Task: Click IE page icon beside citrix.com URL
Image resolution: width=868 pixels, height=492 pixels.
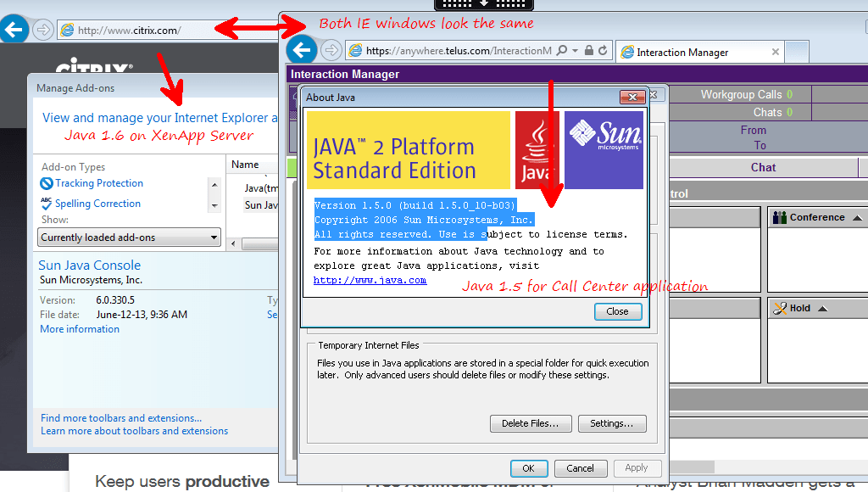Action: [x=67, y=30]
